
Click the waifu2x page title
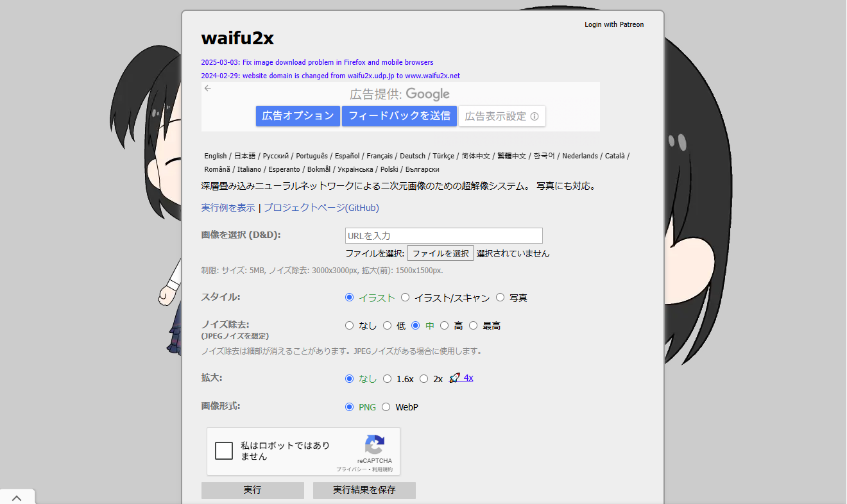click(x=237, y=38)
